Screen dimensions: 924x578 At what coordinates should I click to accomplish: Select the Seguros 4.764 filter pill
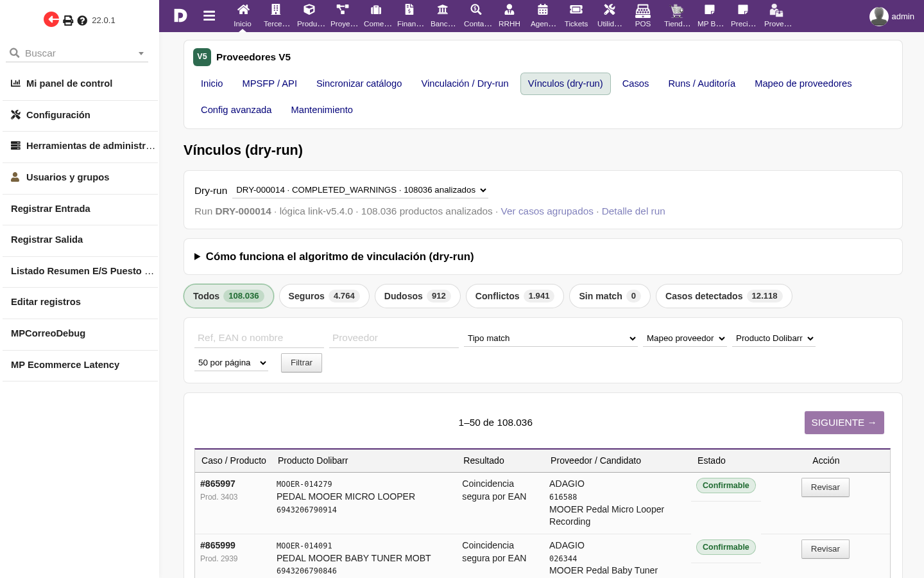324,296
